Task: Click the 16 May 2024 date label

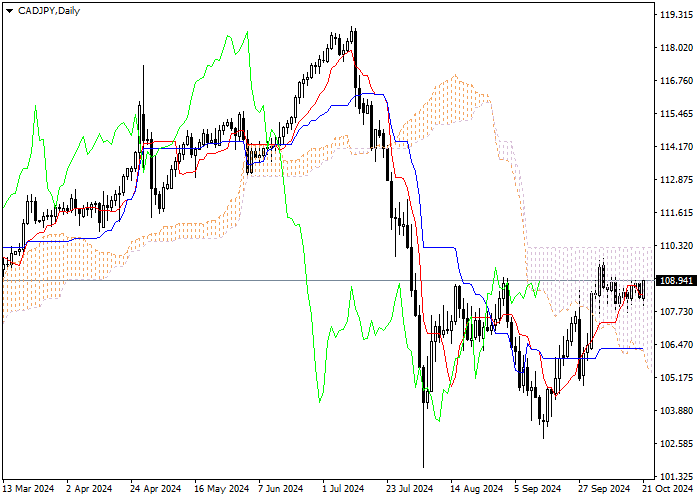Action: (x=221, y=489)
